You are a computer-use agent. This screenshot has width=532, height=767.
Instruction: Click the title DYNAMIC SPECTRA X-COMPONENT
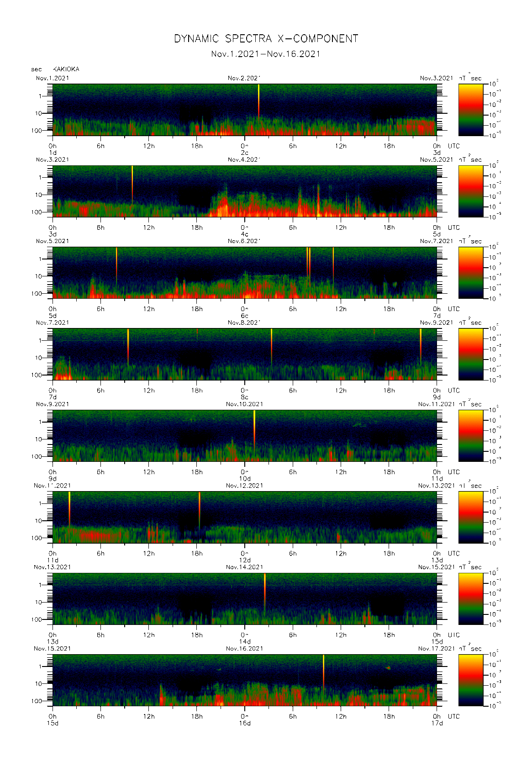tap(266, 39)
